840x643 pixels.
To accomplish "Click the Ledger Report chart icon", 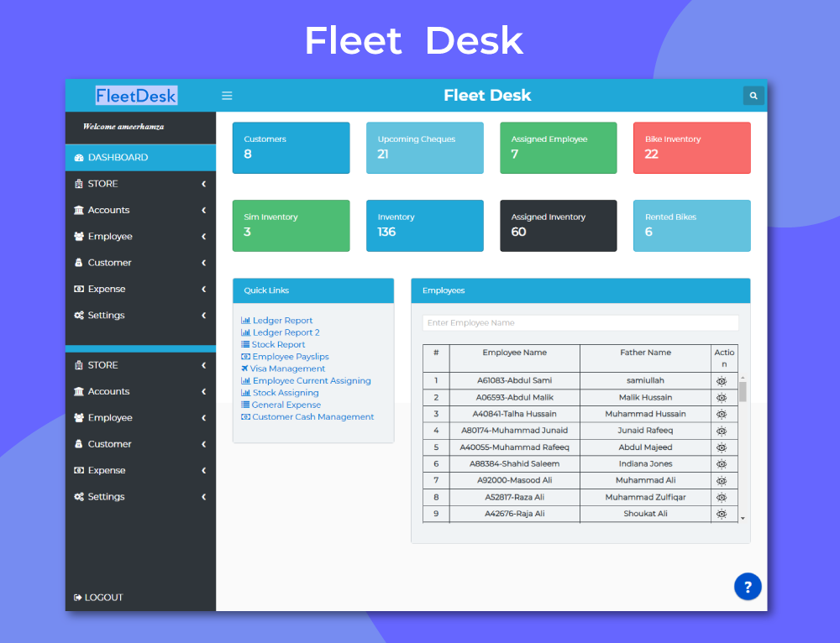I will point(245,320).
